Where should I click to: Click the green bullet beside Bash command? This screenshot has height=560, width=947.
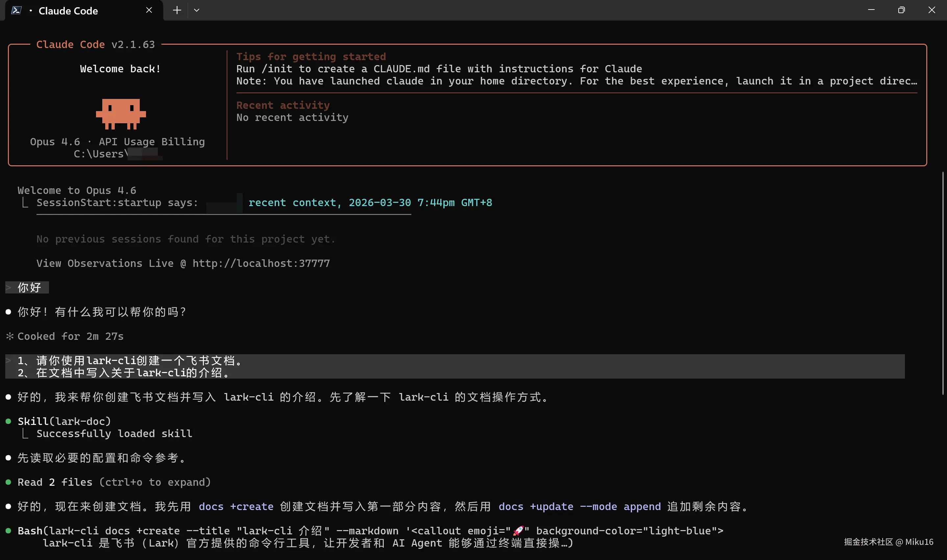tap(8, 530)
